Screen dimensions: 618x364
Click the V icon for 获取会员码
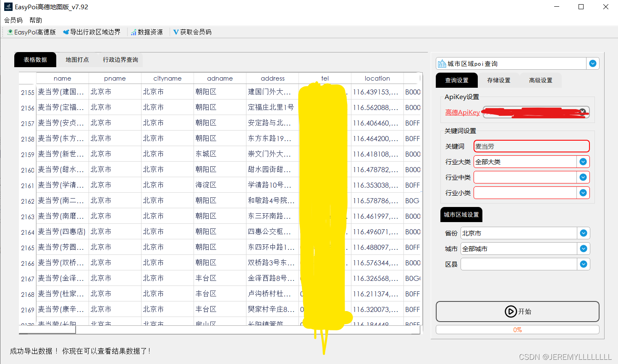[175, 31]
